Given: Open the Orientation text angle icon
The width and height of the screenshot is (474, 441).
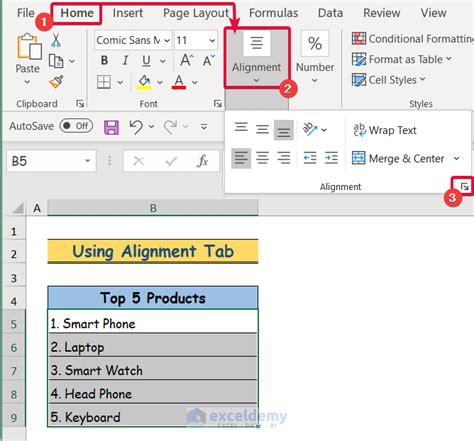Looking at the screenshot, I should 310,129.
